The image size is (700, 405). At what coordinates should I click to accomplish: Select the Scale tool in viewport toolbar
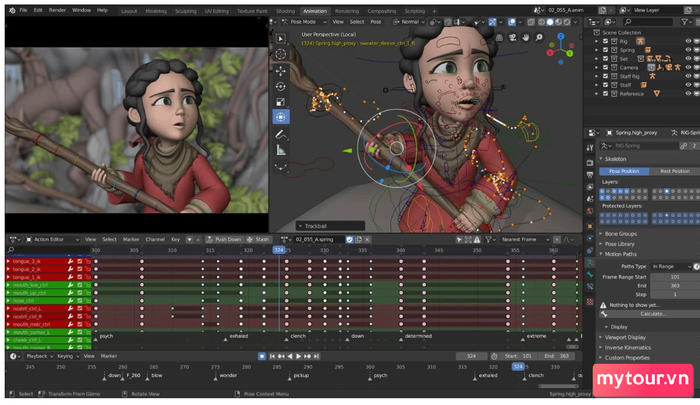tap(280, 102)
